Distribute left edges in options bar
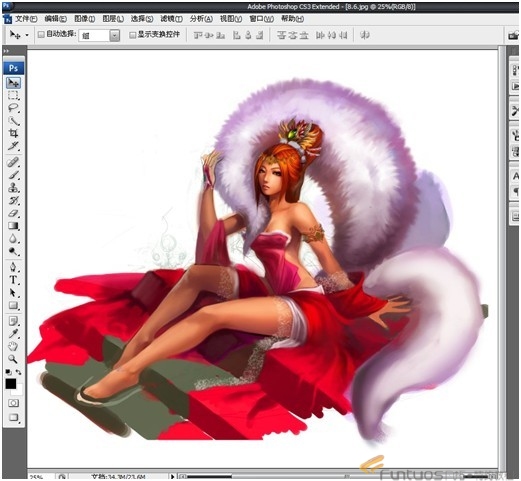The height and width of the screenshot is (481, 521). click(x=320, y=35)
